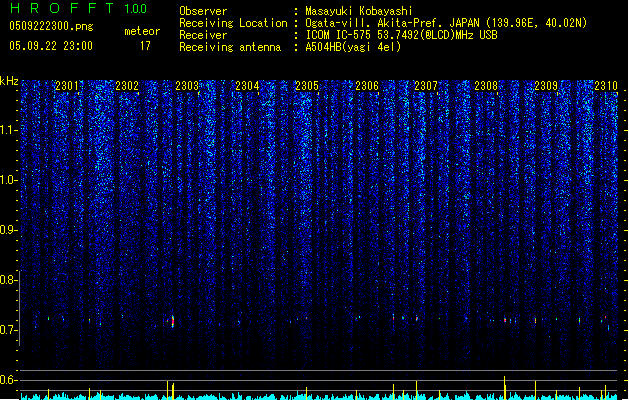The height and width of the screenshot is (400, 629).
Task: Click the gray vertical range bar beside 0.7
Action: 20,308
